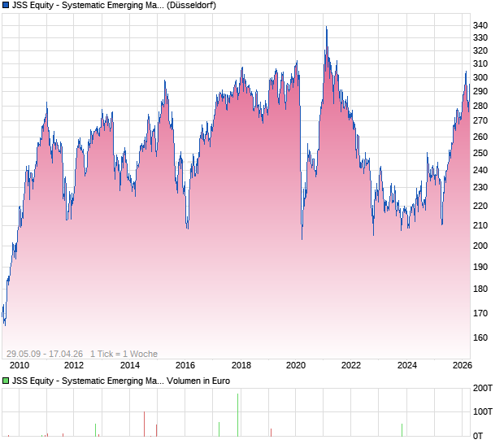Click the 200 value on the price axis

click(x=480, y=246)
